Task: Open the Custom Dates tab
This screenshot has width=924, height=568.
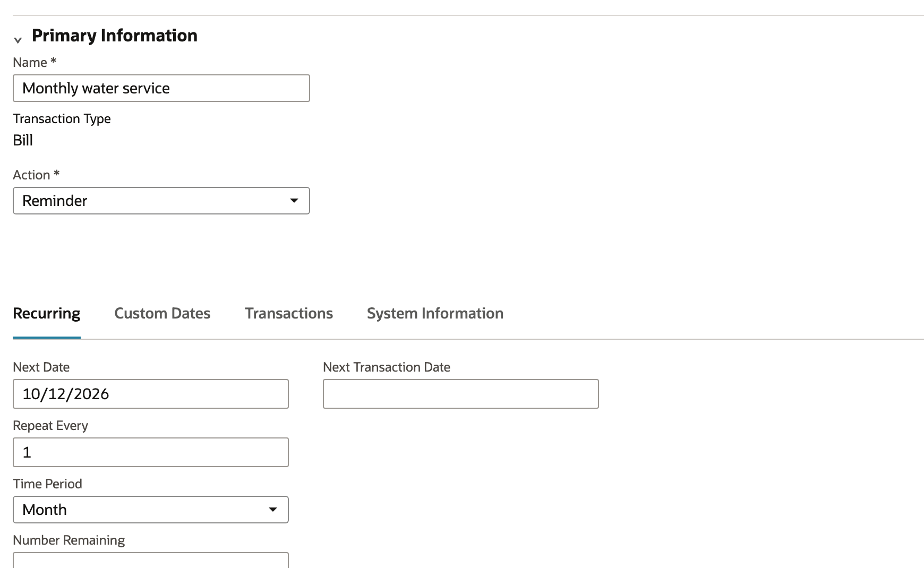Action: (162, 313)
